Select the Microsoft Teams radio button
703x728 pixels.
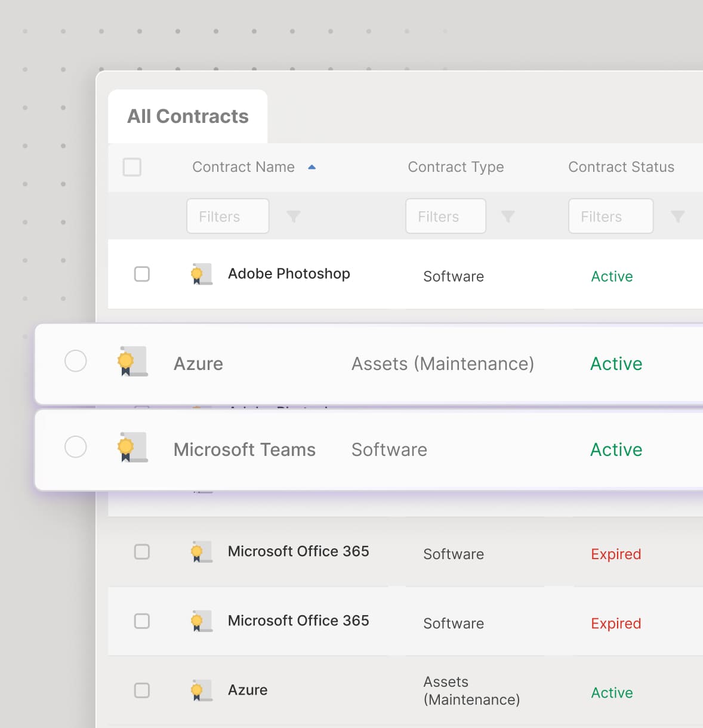(76, 447)
